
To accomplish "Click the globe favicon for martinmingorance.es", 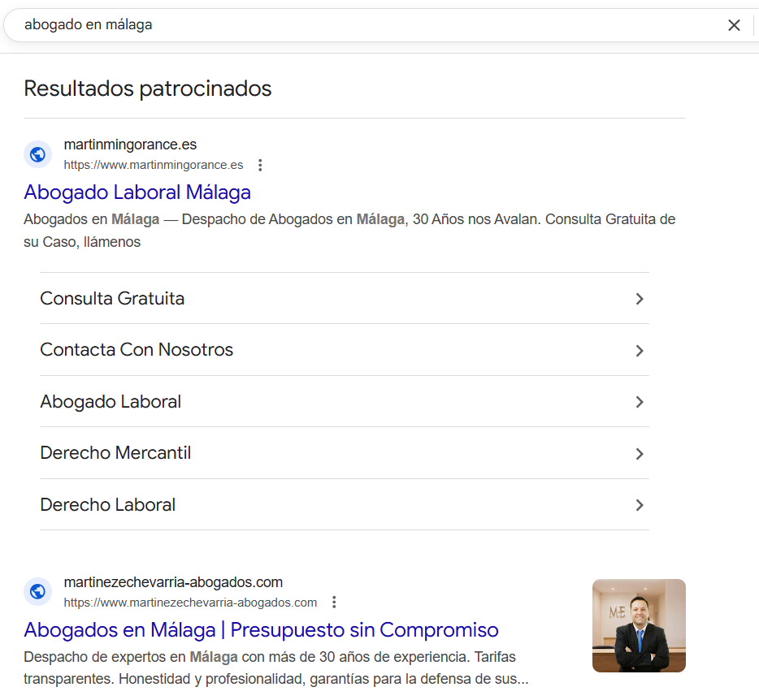I will pyautogui.click(x=37, y=154).
